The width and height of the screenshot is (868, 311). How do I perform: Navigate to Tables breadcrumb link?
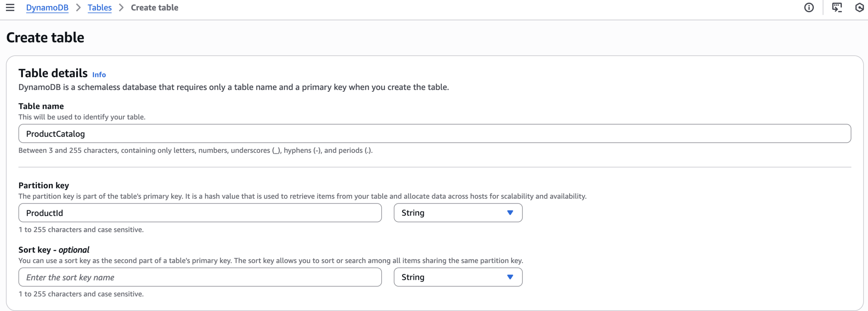[100, 8]
